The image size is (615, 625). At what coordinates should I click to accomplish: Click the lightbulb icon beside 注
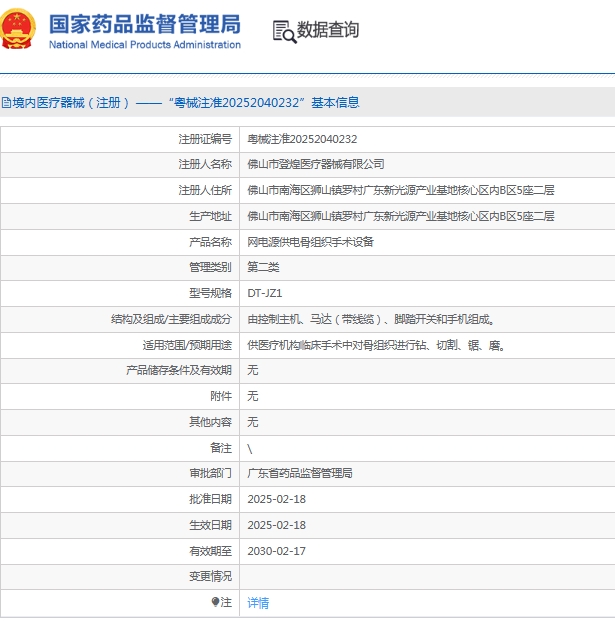215,602
